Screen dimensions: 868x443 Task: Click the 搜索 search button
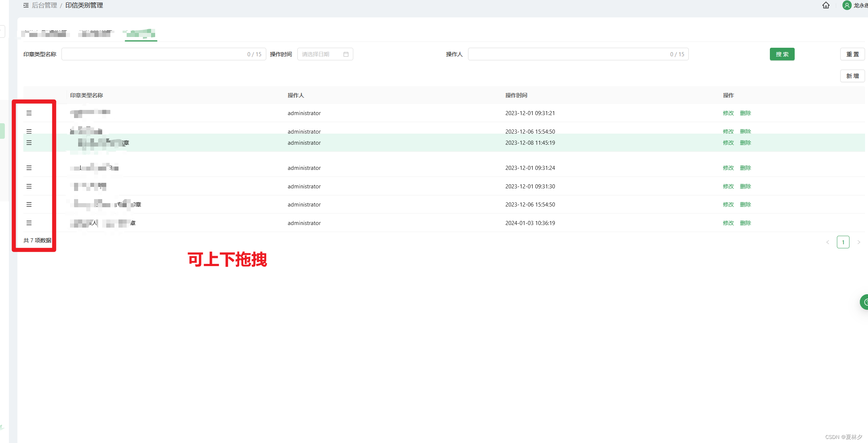click(x=782, y=54)
